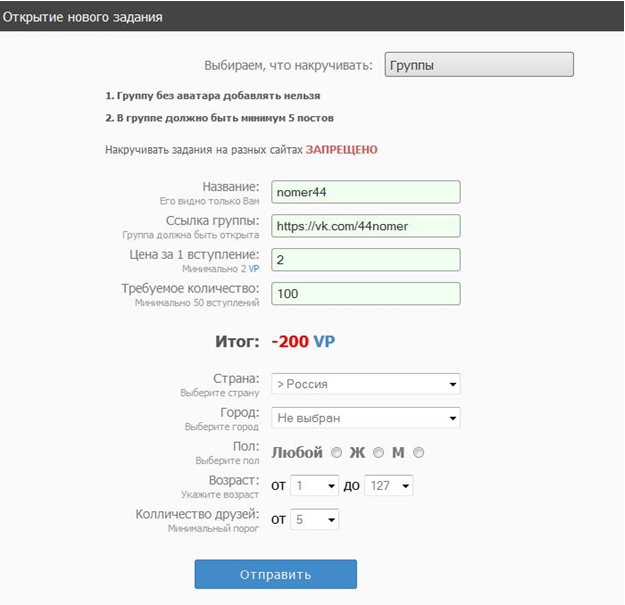Image resolution: width=625 pixels, height=605 pixels.
Task: Open the Город dropdown showing Не выбран
Action: click(x=366, y=418)
